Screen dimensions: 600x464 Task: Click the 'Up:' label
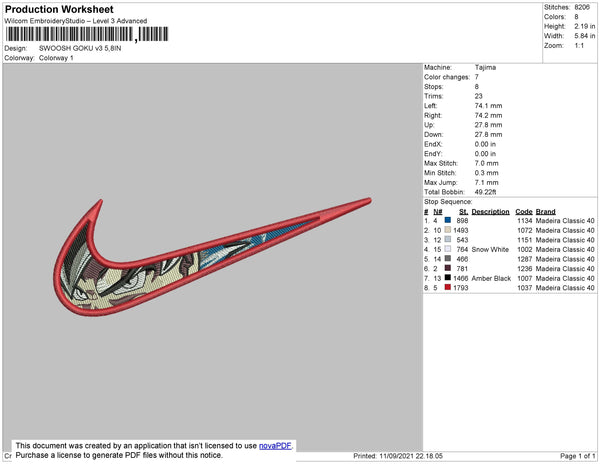(429, 125)
